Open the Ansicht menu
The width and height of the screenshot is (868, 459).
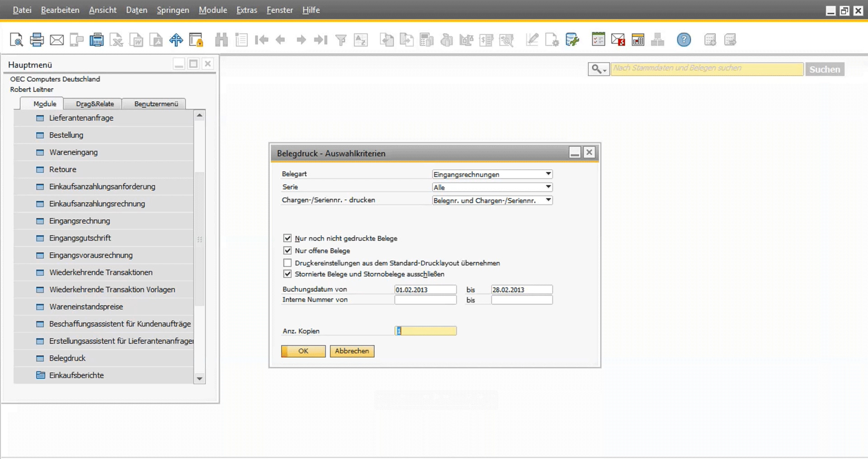pyautogui.click(x=103, y=10)
